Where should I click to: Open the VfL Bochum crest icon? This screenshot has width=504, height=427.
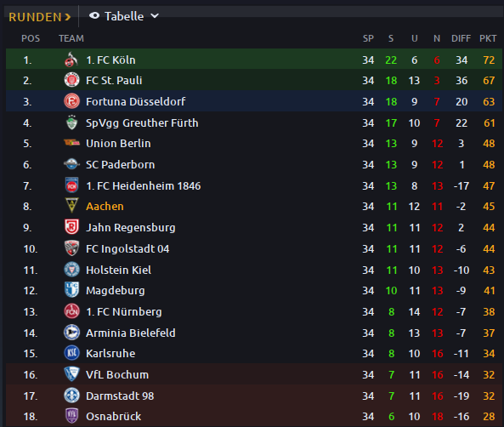[71, 374]
